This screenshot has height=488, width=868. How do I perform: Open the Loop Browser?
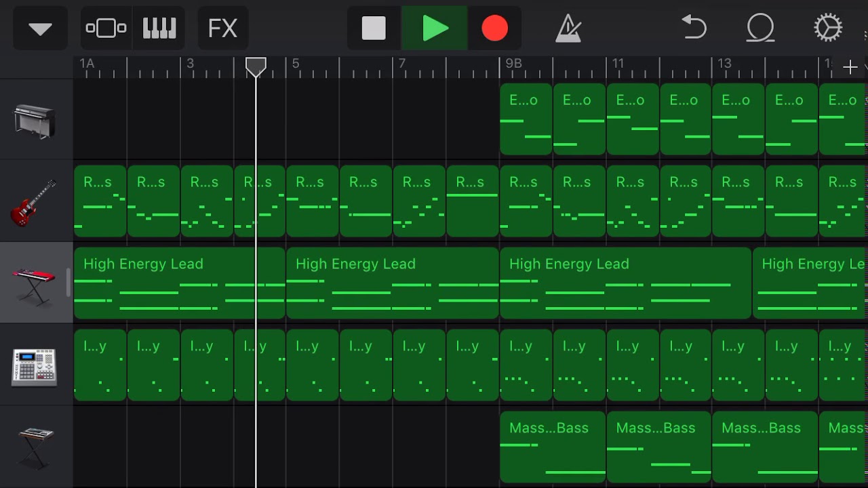(x=760, y=28)
